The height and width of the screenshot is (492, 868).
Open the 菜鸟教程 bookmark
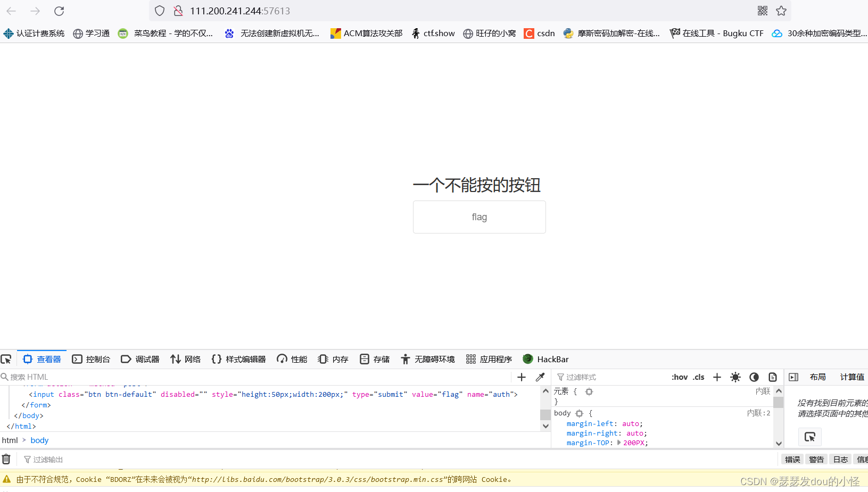point(166,33)
